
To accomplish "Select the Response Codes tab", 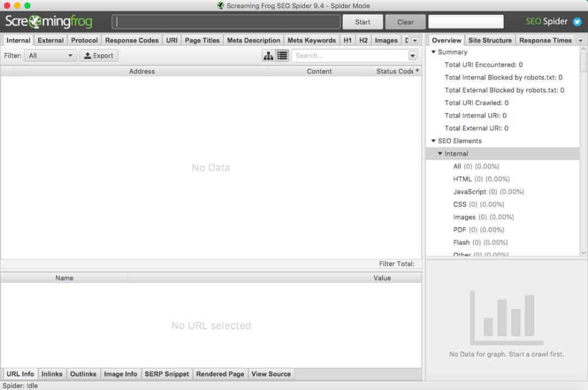I will (x=132, y=40).
